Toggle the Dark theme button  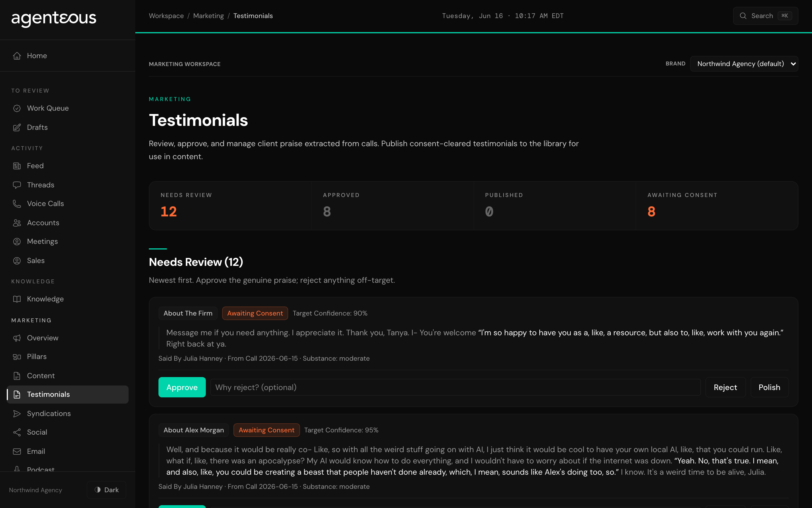106,490
